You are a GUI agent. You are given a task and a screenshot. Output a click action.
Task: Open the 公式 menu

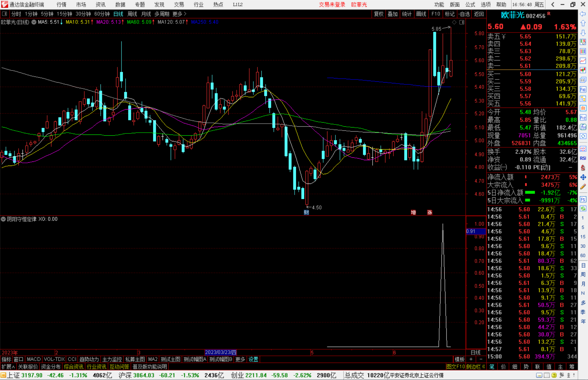[470, 4]
